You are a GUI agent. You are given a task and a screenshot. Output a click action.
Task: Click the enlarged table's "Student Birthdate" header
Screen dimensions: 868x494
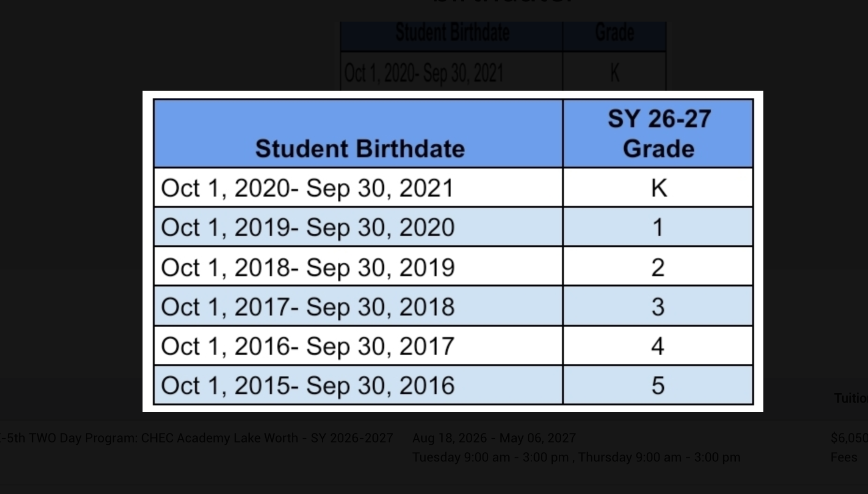tap(359, 149)
